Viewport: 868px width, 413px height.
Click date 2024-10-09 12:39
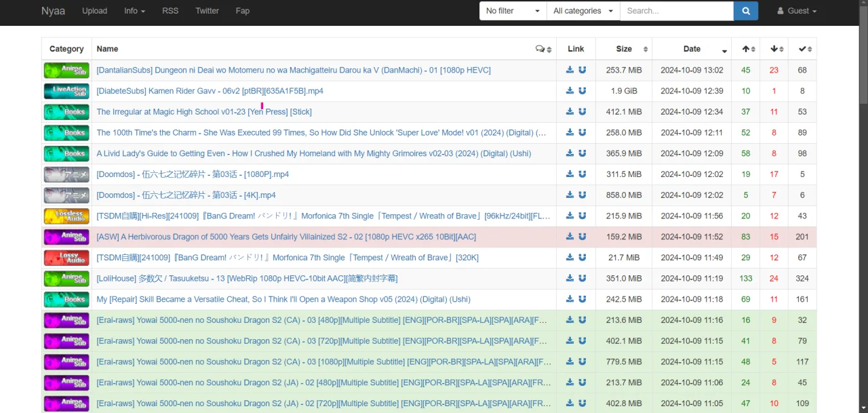pos(692,91)
